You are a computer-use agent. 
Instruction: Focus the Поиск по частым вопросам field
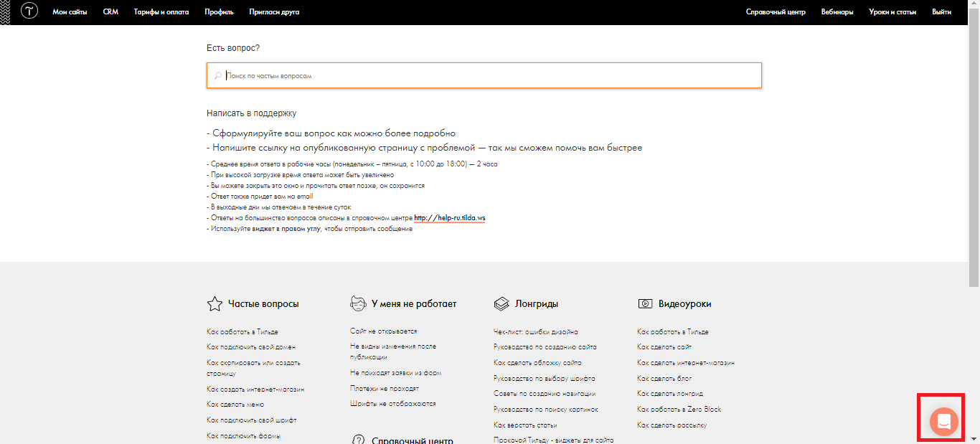click(488, 75)
